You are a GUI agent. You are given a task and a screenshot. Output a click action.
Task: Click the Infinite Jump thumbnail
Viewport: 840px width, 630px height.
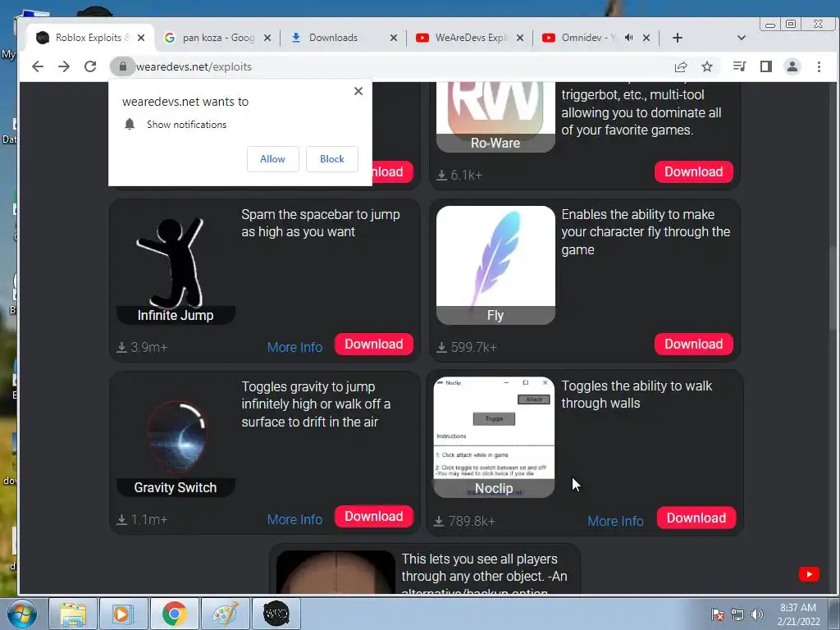176,265
